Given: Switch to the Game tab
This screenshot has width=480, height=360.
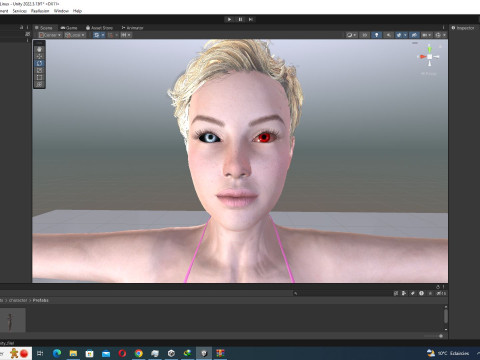Looking at the screenshot, I should 69,28.
